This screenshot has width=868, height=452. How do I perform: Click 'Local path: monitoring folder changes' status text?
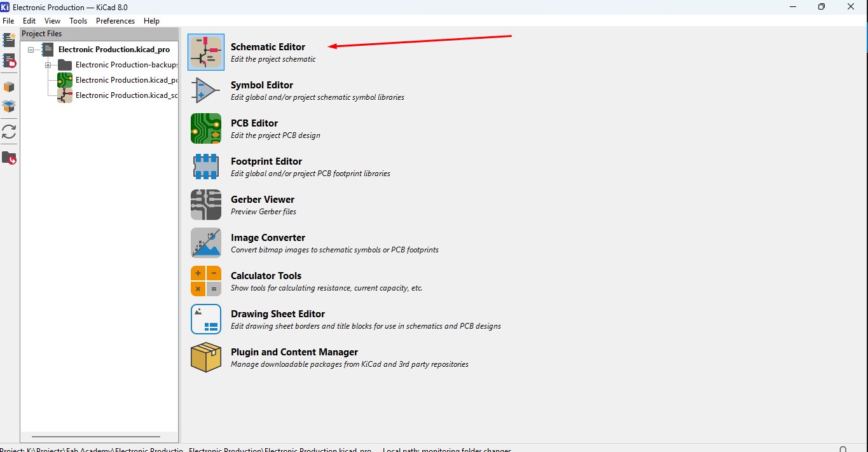446,449
